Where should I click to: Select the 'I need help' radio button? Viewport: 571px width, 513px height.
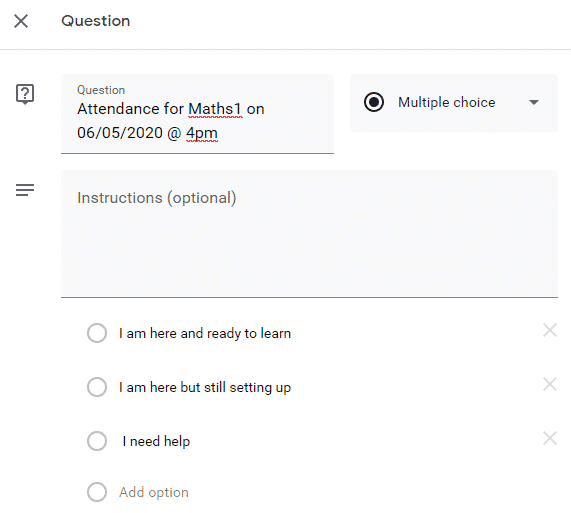pos(97,441)
